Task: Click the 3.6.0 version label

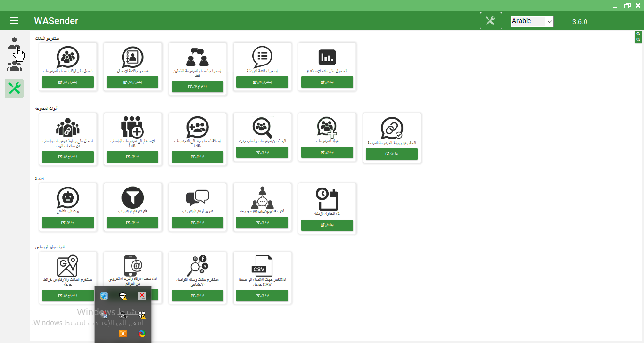Action: [580, 22]
